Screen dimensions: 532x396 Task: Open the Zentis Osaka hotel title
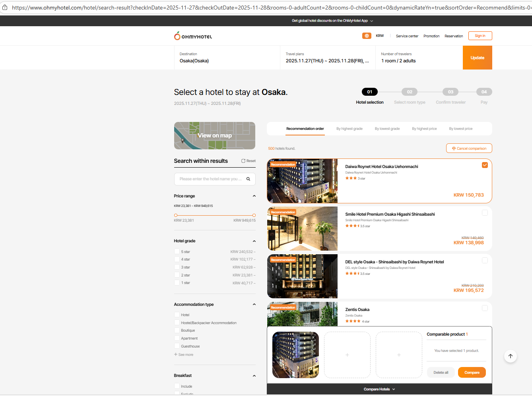(357, 309)
